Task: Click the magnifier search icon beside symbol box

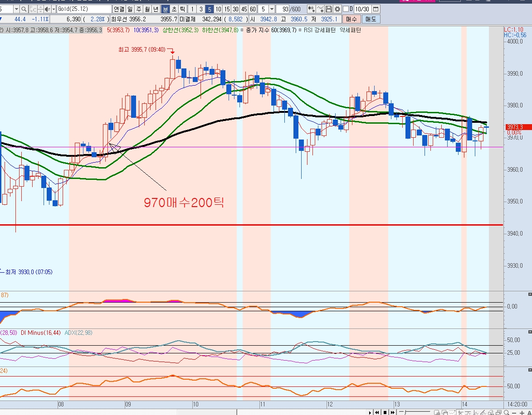Action: click(x=24, y=9)
